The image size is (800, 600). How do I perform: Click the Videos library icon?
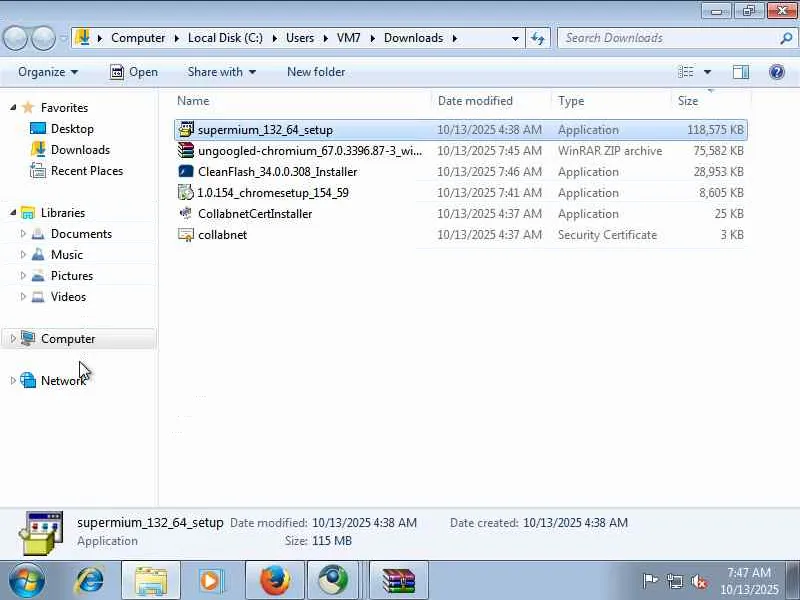(38, 296)
